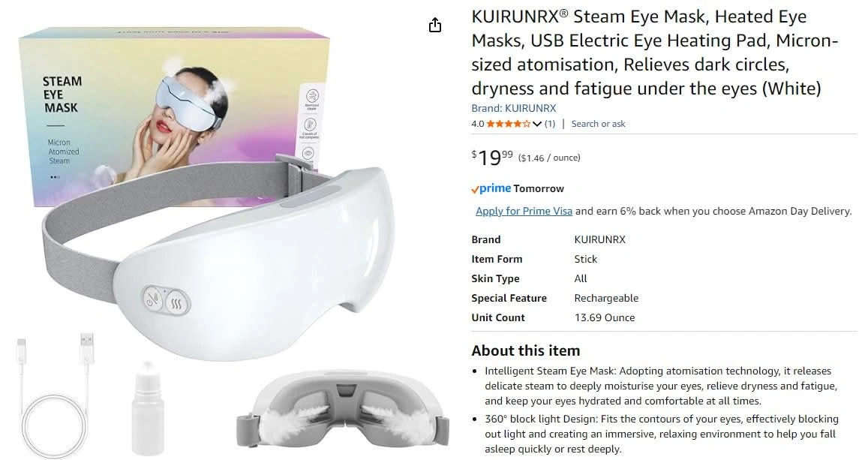The image size is (868, 460).
Task: Click the 4.0 rating number
Action: click(x=478, y=123)
